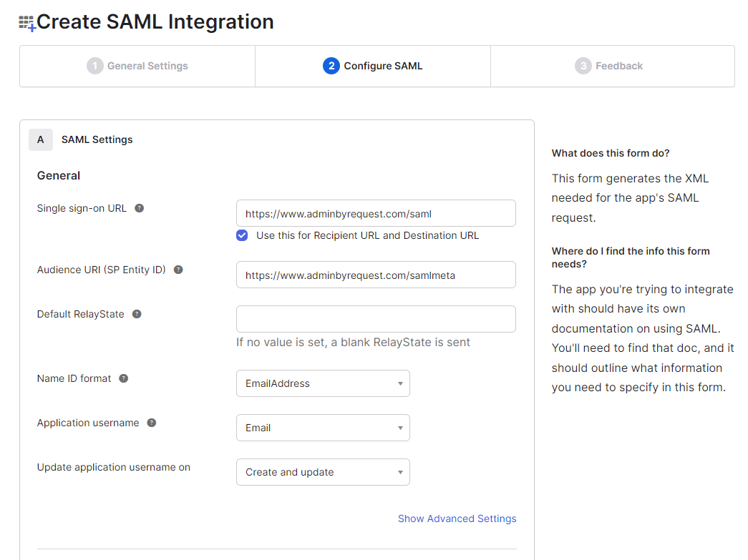Focus the Default RelayState input field
The image size is (748, 560).
(x=376, y=319)
